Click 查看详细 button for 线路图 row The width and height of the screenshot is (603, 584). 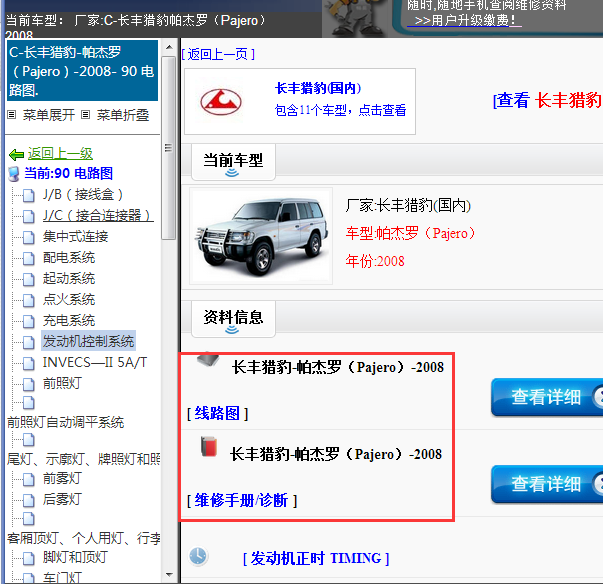(547, 397)
